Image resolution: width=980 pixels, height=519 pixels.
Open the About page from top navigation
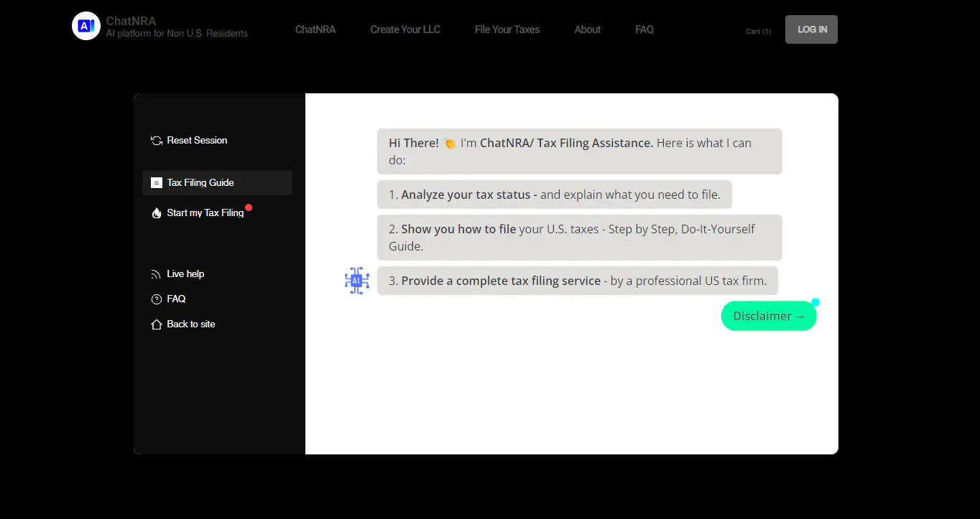pyautogui.click(x=588, y=29)
